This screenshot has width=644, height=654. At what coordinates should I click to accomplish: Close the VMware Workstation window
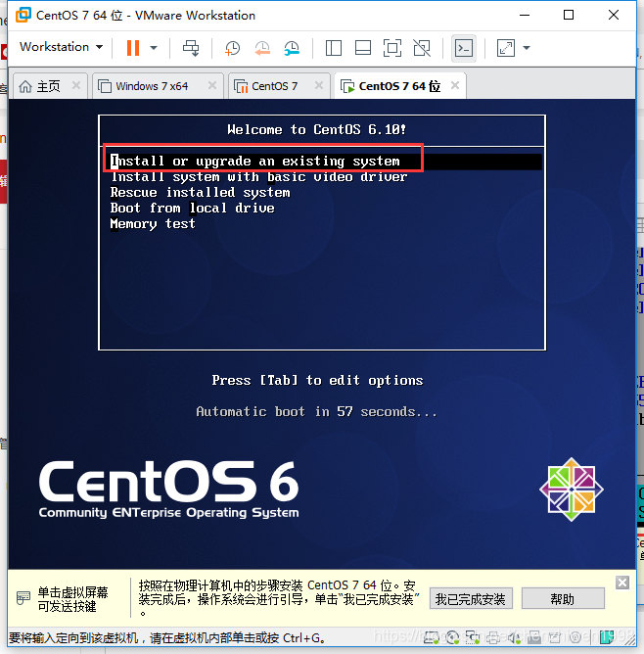tap(613, 15)
